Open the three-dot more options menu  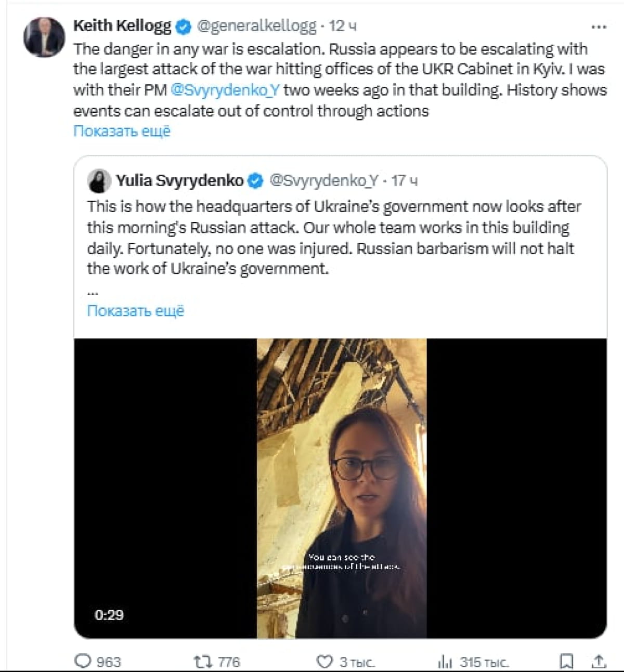point(599,27)
